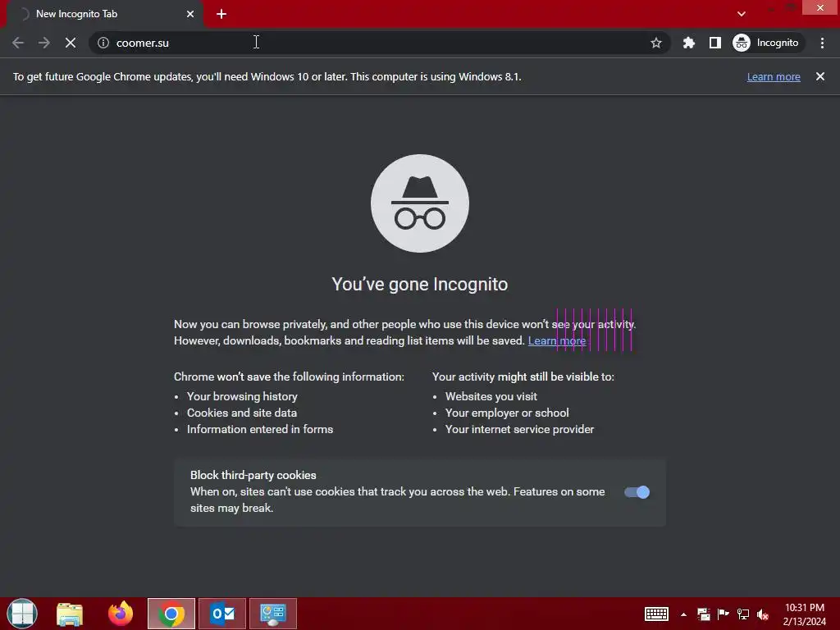Viewport: 840px width, 630px height.
Task: Click 'You've gone Incognito' heading
Action: 420,284
